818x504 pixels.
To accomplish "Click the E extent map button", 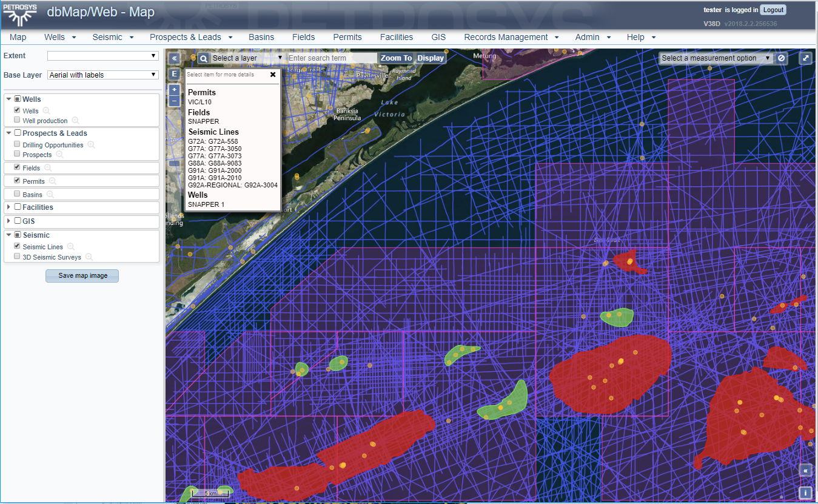I will pos(174,74).
